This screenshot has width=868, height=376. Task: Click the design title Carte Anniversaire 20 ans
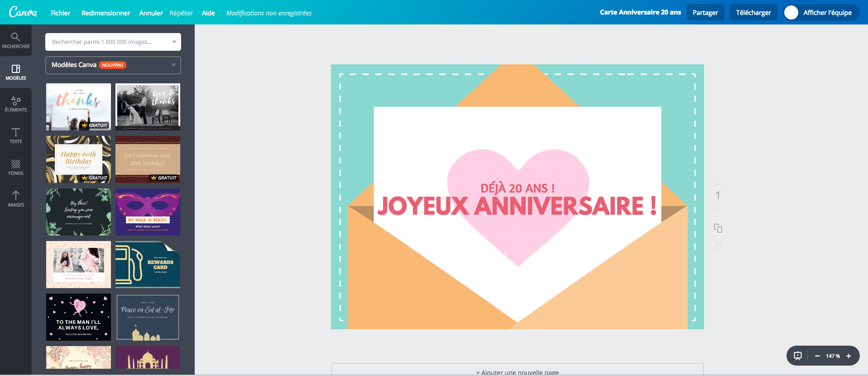click(640, 12)
